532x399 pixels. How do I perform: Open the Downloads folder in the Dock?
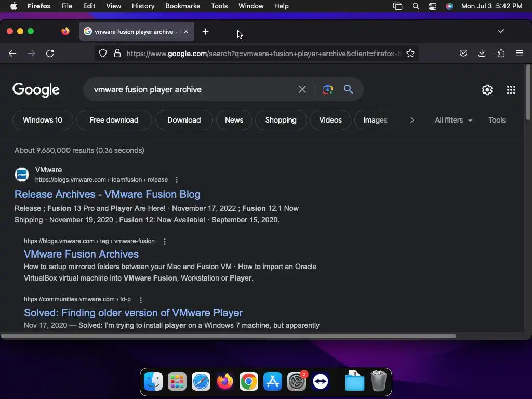[x=354, y=381]
